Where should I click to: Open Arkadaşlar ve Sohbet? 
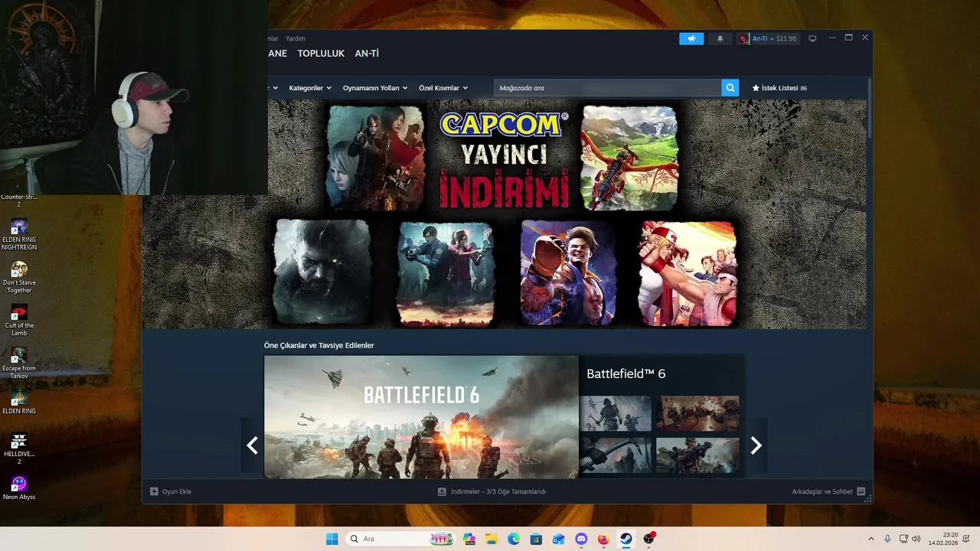828,491
